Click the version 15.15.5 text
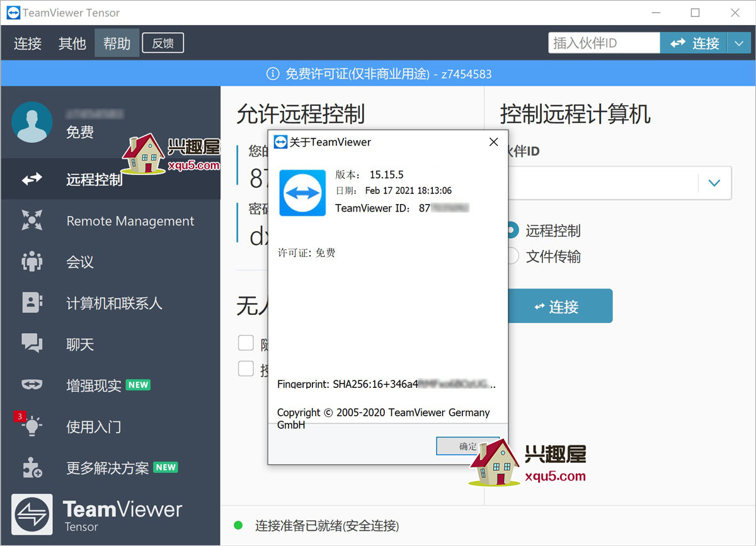Viewport: 756px width, 546px height. pos(386,174)
